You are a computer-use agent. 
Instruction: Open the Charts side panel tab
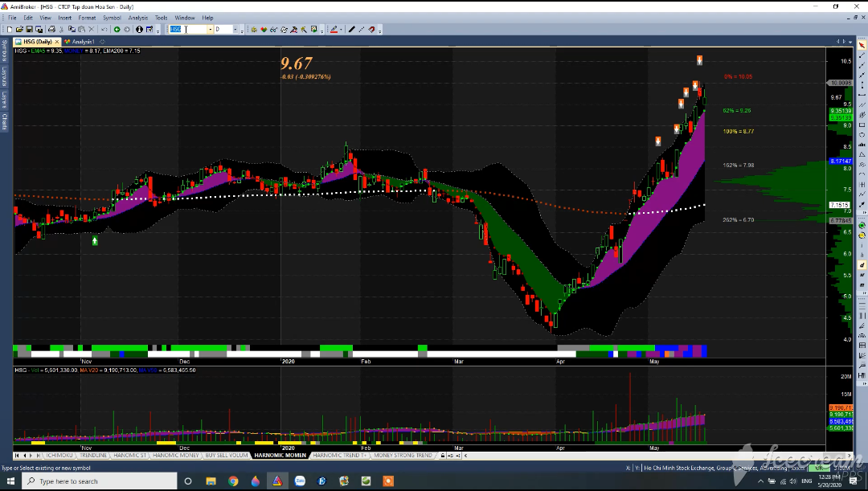pos(5,121)
